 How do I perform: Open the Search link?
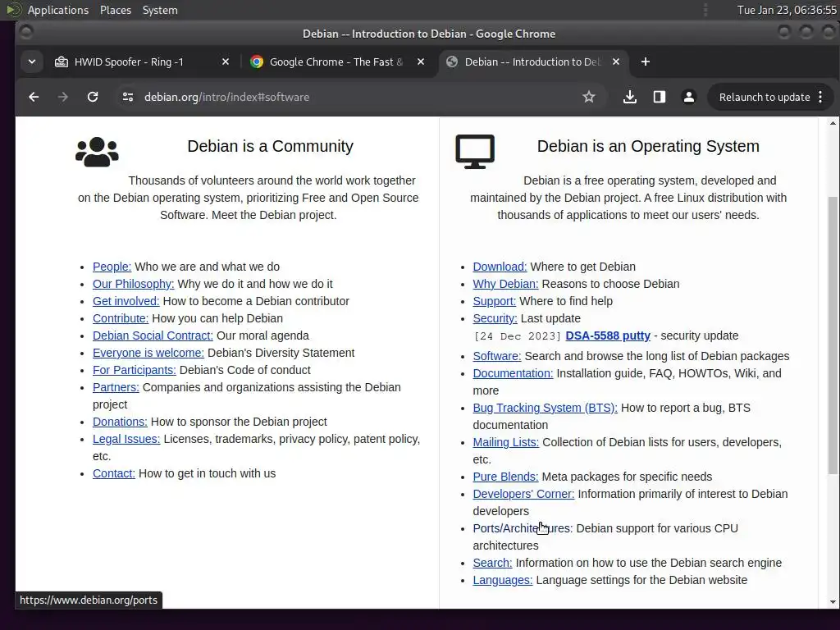coord(492,563)
